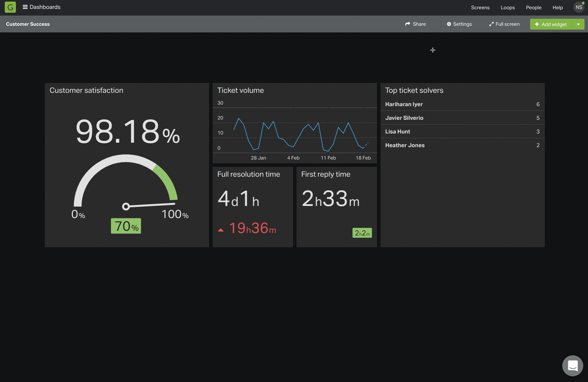
Task: Click the 18 Feb axis label
Action: point(363,158)
